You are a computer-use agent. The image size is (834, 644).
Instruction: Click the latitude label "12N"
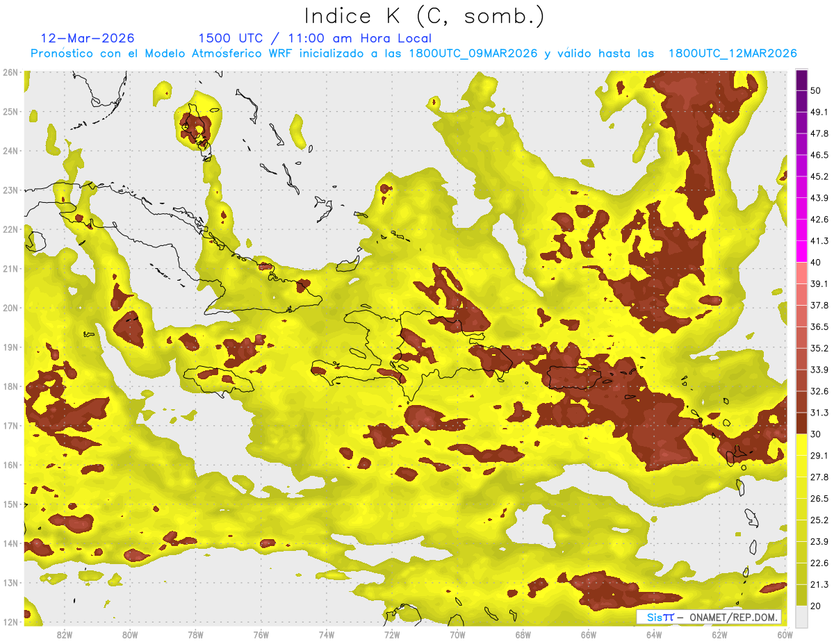(10, 622)
